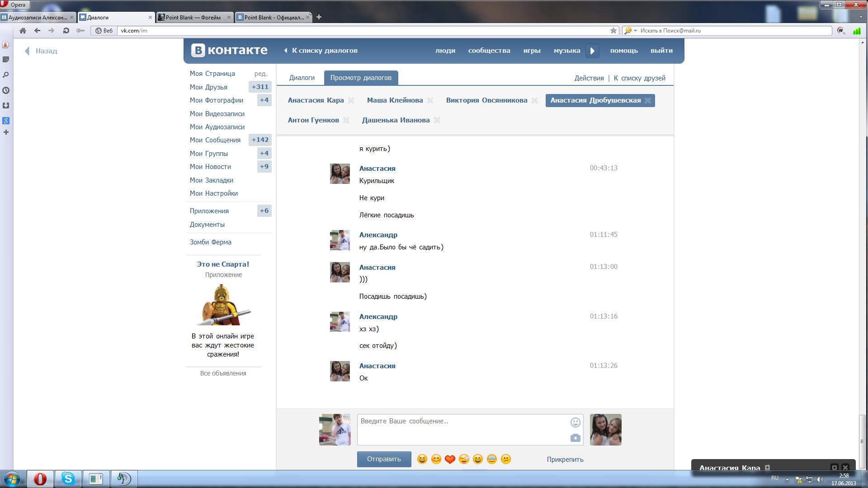Close the Дашенька Иванова dialog tab

(437, 120)
